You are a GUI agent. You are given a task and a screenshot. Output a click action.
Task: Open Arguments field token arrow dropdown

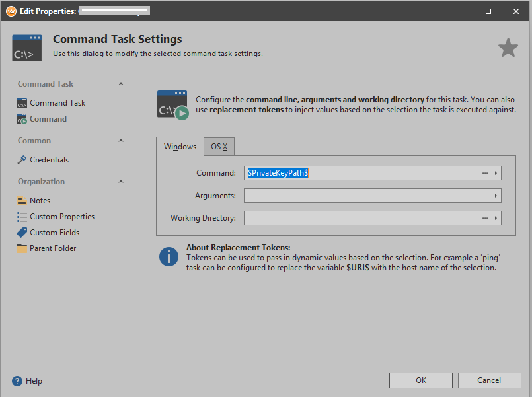point(496,196)
